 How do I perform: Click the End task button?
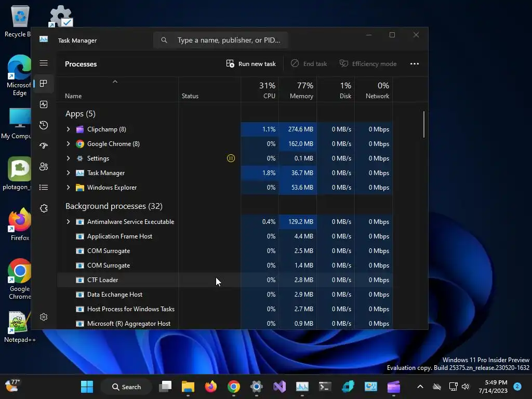click(309, 64)
